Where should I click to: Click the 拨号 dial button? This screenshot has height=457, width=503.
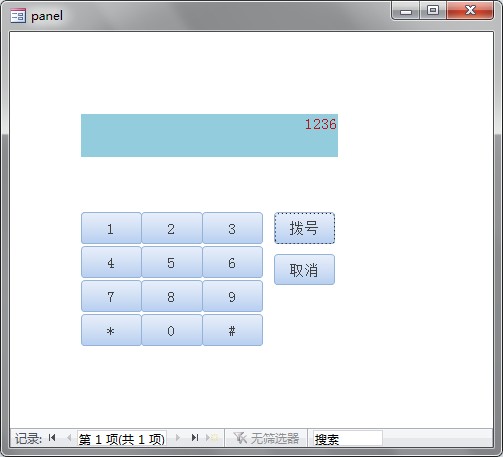(304, 228)
